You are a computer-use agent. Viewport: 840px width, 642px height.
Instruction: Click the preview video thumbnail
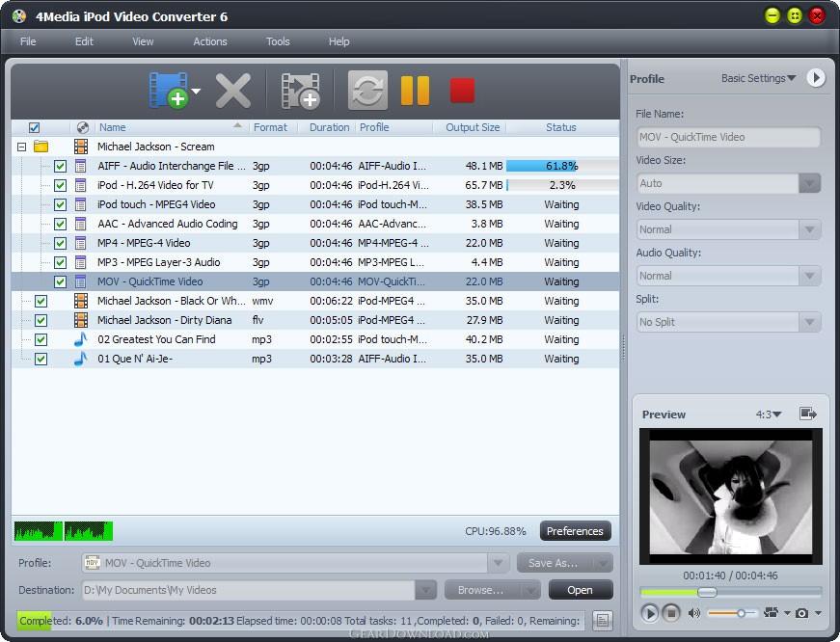[x=731, y=496]
